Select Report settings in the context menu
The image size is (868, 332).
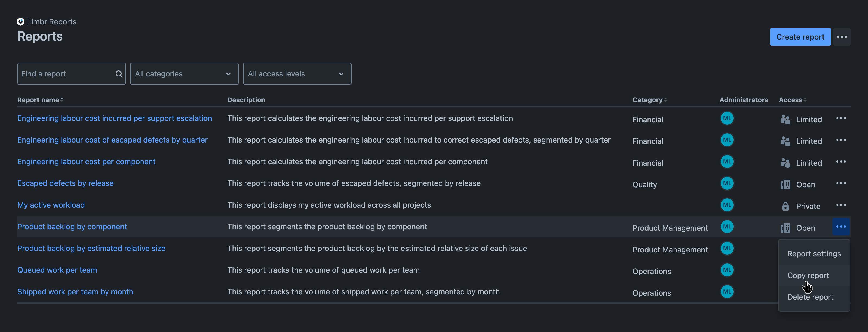click(814, 254)
